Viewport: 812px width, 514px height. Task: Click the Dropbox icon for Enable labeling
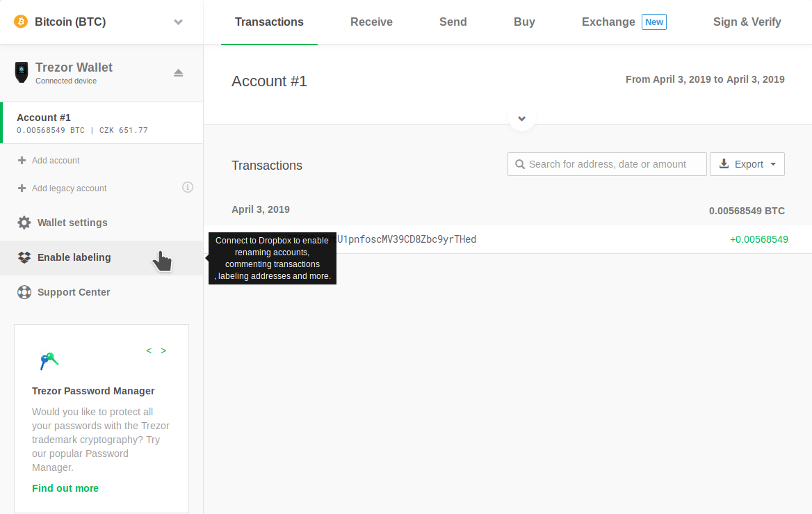click(x=24, y=257)
